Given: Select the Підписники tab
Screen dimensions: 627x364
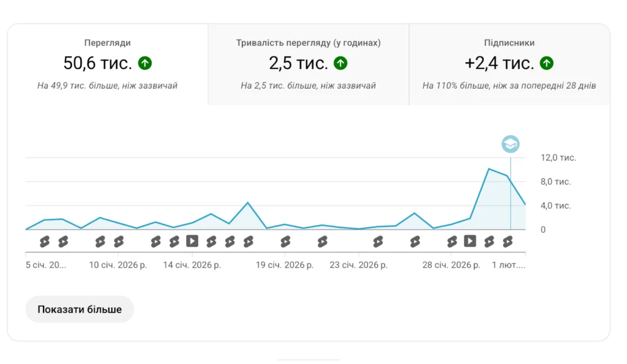Looking at the screenshot, I should pos(509,64).
